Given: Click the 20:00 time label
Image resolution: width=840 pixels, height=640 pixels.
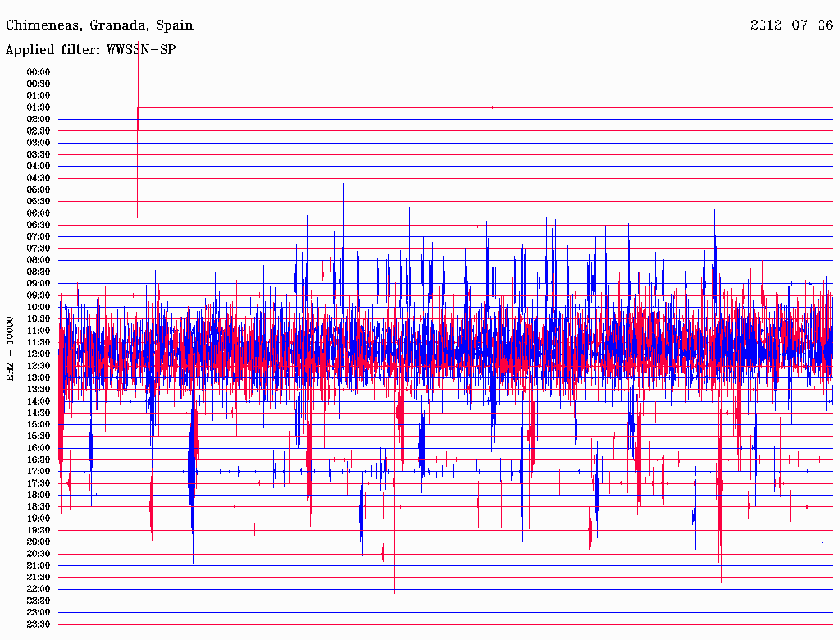Looking at the screenshot, I should 39,542.
